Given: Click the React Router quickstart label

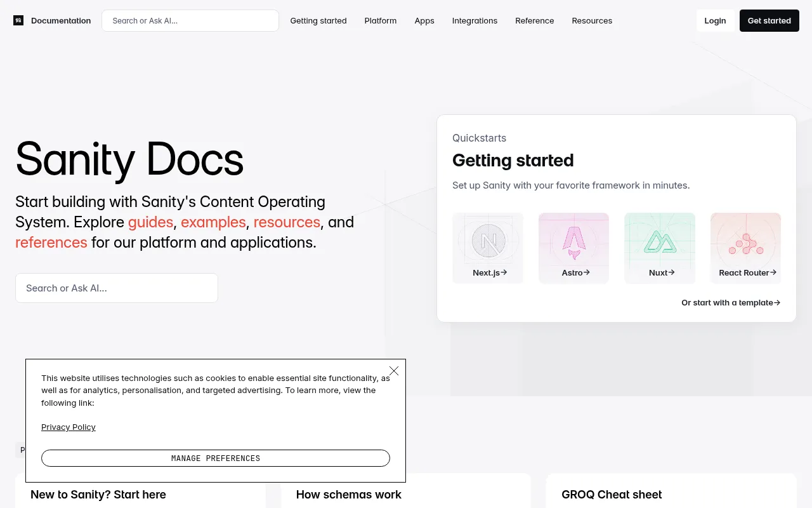Looking at the screenshot, I should [748, 272].
